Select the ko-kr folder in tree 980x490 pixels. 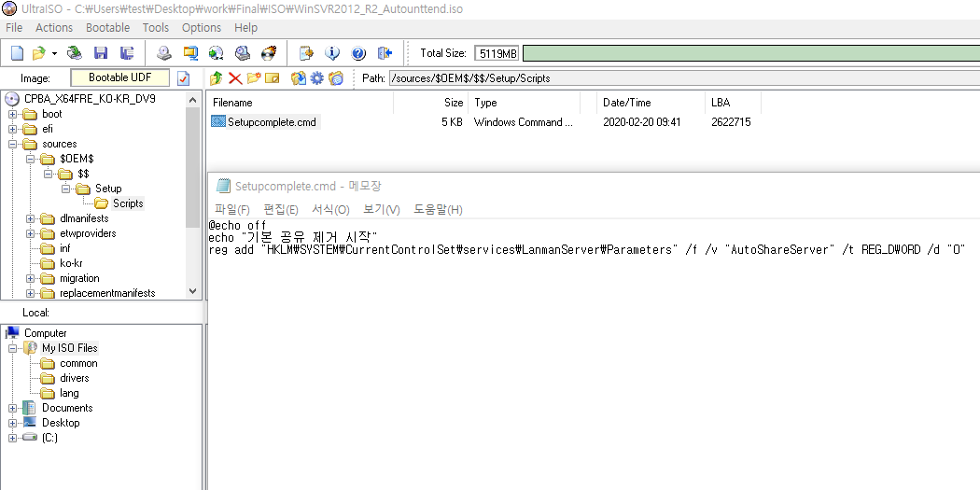(x=71, y=263)
